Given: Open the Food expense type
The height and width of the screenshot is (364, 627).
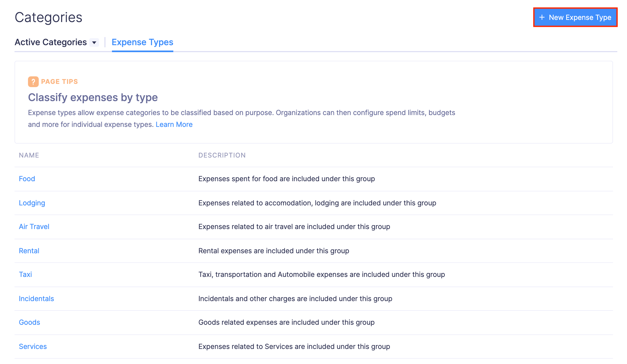Looking at the screenshot, I should [x=27, y=179].
